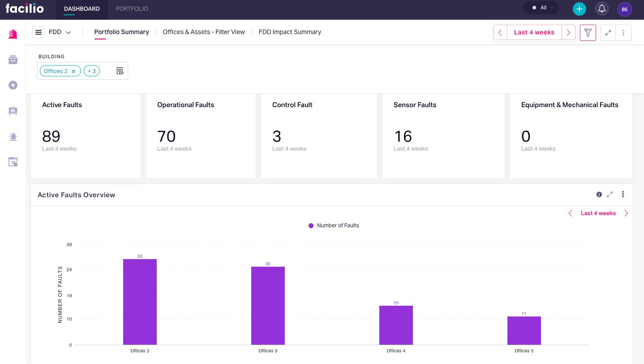This screenshot has height=364, width=644.
Task: Open the hamburger menu beside FDD
Action: click(39, 32)
